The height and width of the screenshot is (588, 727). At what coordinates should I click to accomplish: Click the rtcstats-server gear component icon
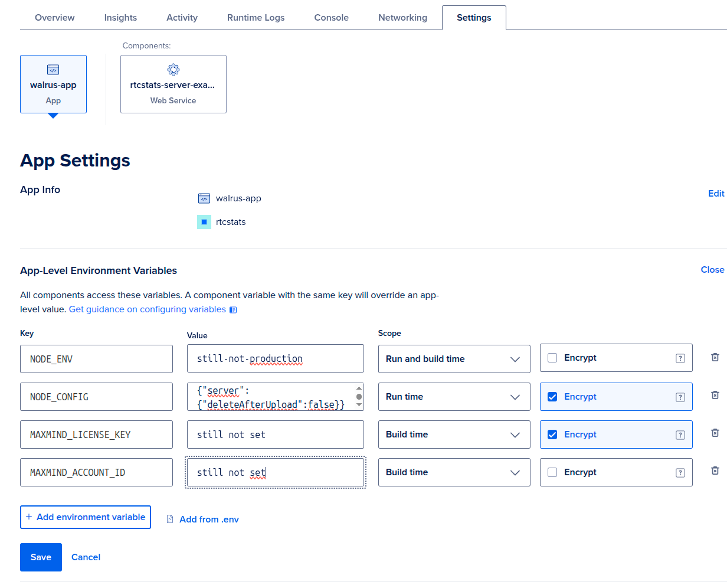173,70
